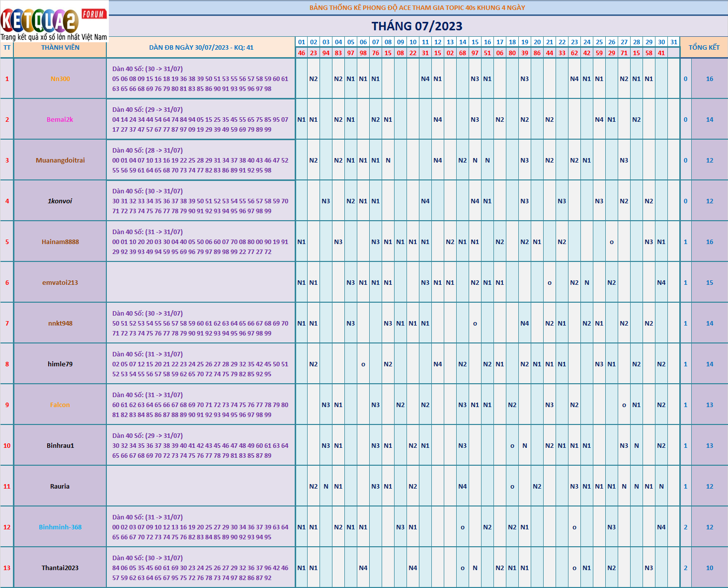Click Falcon's number row starting 60 61 62

coord(200,405)
